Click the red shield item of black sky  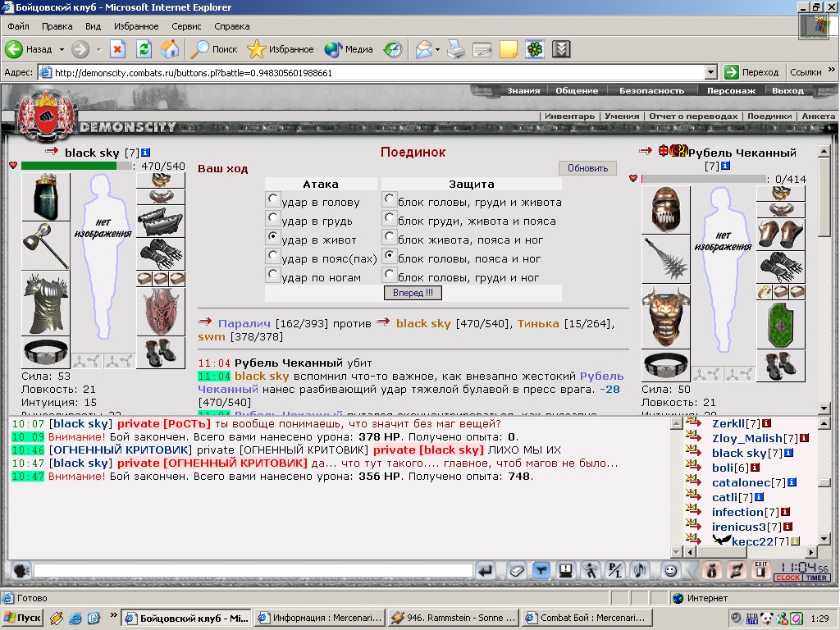[161, 313]
